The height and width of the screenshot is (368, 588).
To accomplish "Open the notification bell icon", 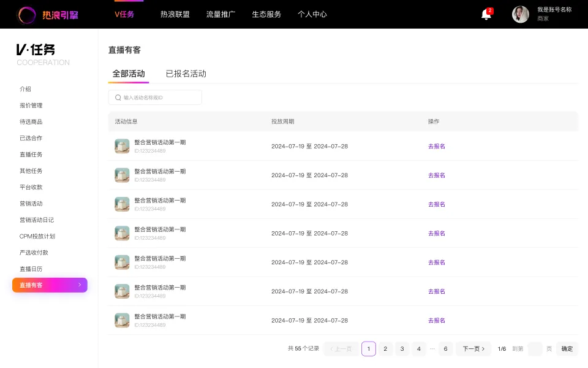I will click(486, 15).
